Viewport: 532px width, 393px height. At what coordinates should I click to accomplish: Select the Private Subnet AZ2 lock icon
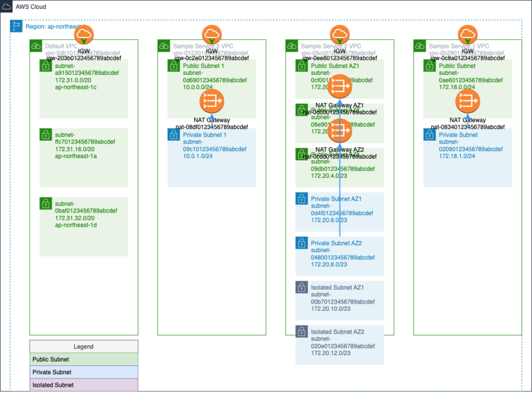[302, 243]
